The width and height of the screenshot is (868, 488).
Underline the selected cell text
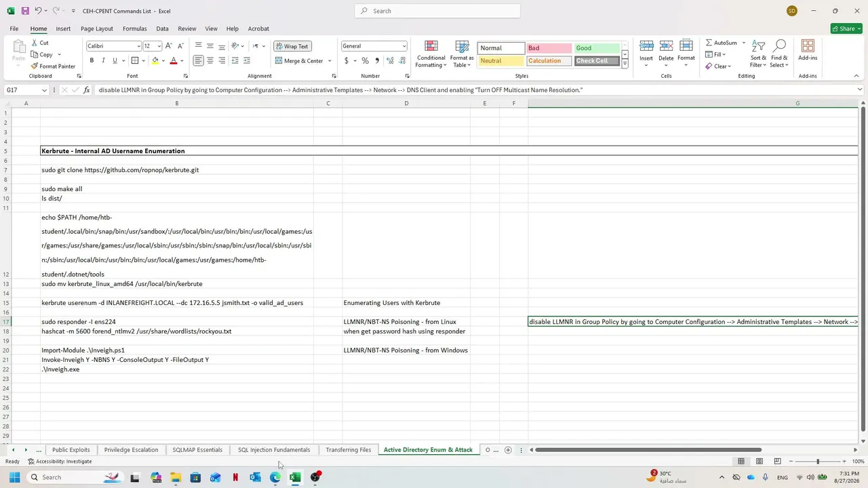click(115, 60)
